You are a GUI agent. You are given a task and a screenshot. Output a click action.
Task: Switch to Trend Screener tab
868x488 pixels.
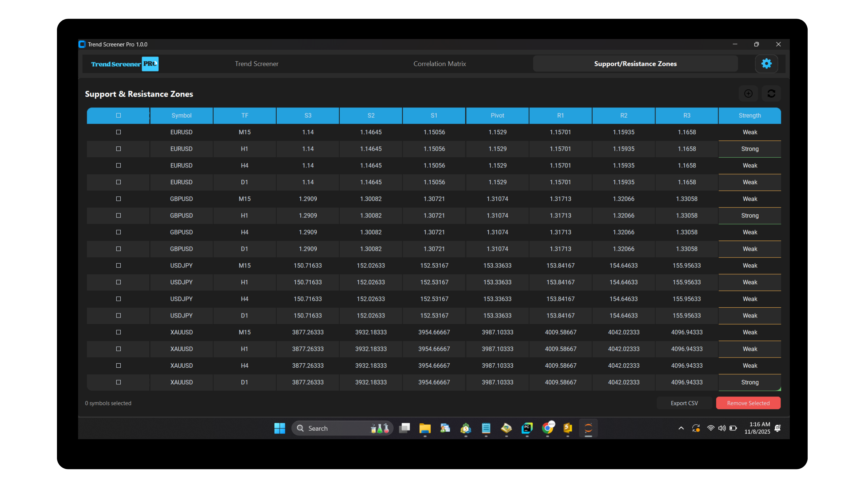click(x=256, y=64)
